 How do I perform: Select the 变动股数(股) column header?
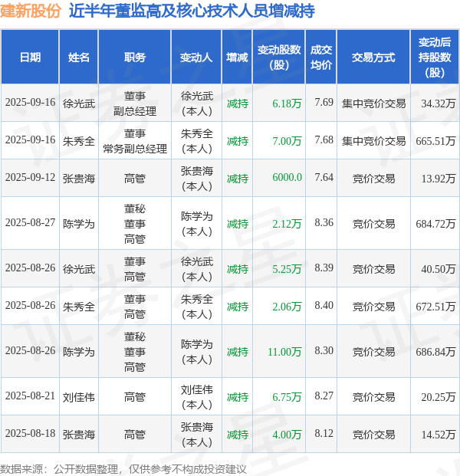tap(279, 57)
